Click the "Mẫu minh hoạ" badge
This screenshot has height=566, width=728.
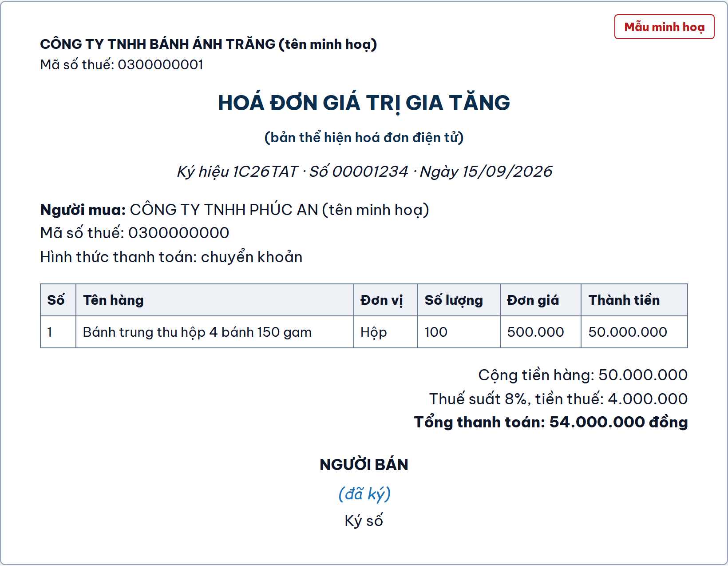pos(664,27)
